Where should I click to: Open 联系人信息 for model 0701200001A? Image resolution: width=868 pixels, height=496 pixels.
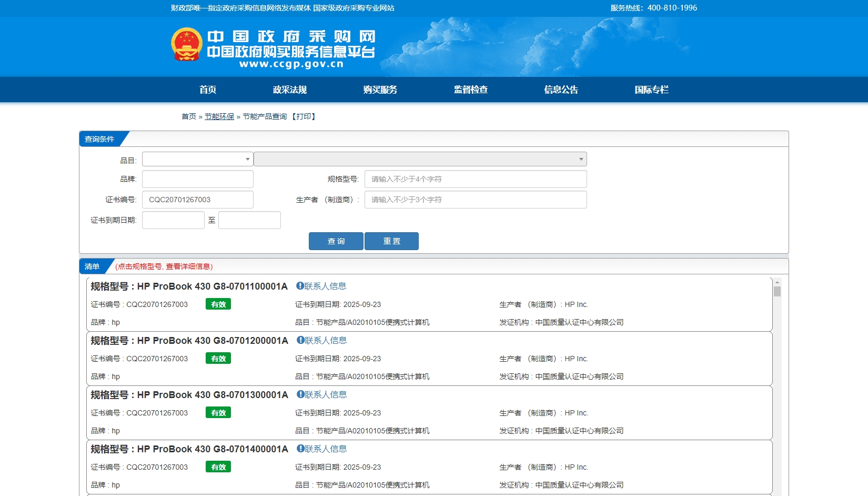point(326,340)
